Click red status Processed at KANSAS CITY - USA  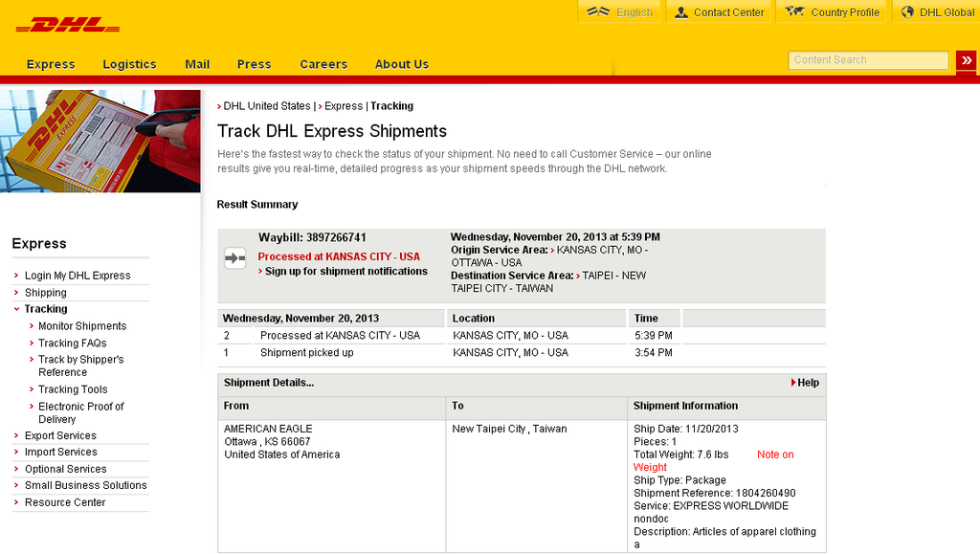pyautogui.click(x=339, y=256)
